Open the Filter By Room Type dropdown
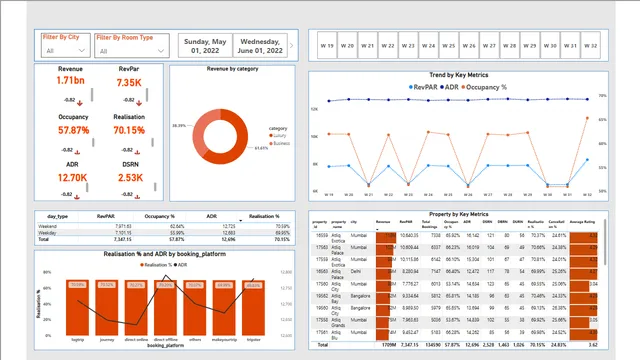The image size is (640, 360). [132, 51]
